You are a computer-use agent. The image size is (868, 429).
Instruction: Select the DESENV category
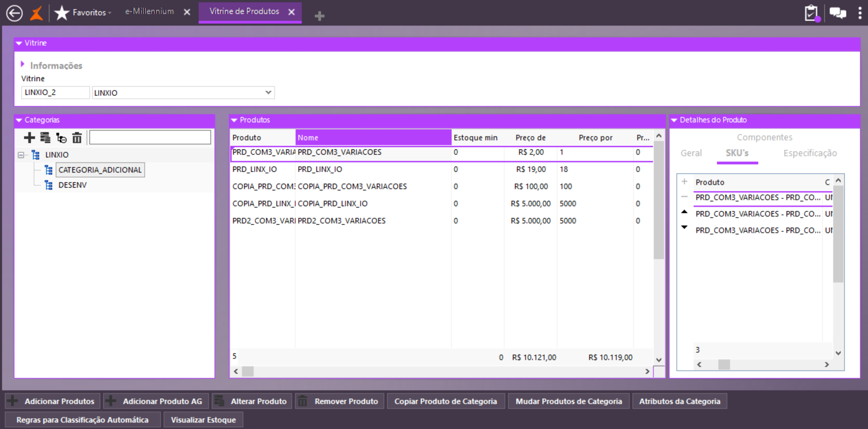pos(72,185)
